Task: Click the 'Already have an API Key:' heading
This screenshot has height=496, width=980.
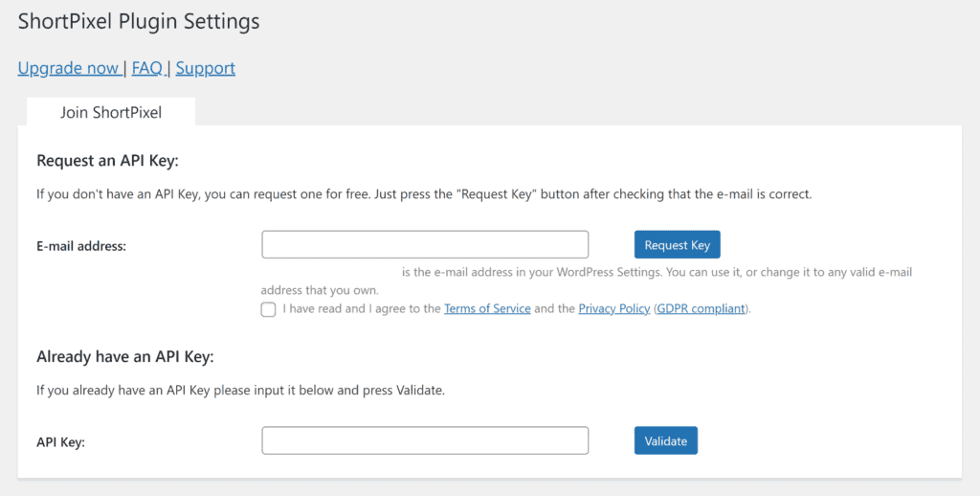Action: [x=125, y=356]
